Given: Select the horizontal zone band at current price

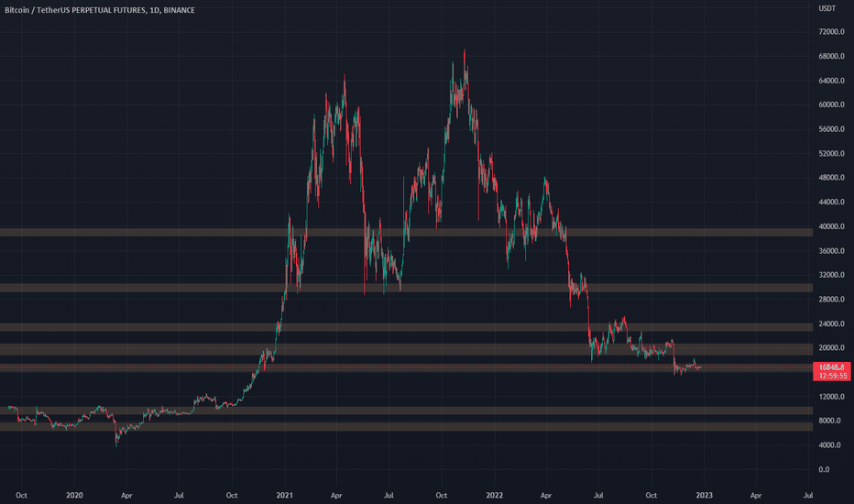Looking at the screenshot, I should click(x=406, y=367).
